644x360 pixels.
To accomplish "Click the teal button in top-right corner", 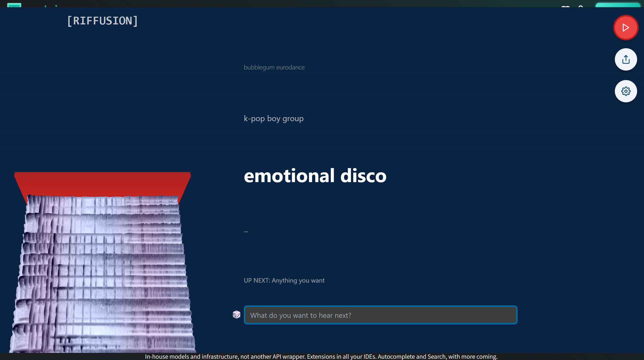I will (617, 5).
